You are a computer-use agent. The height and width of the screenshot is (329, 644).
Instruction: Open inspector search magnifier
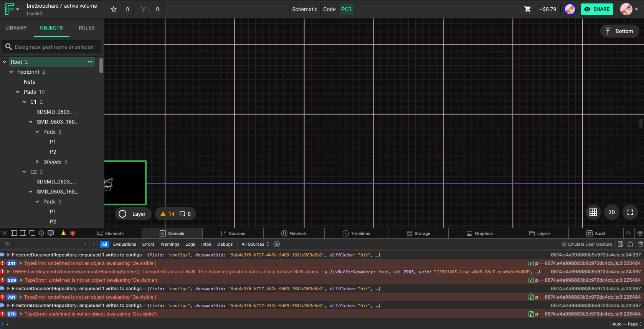(629, 233)
